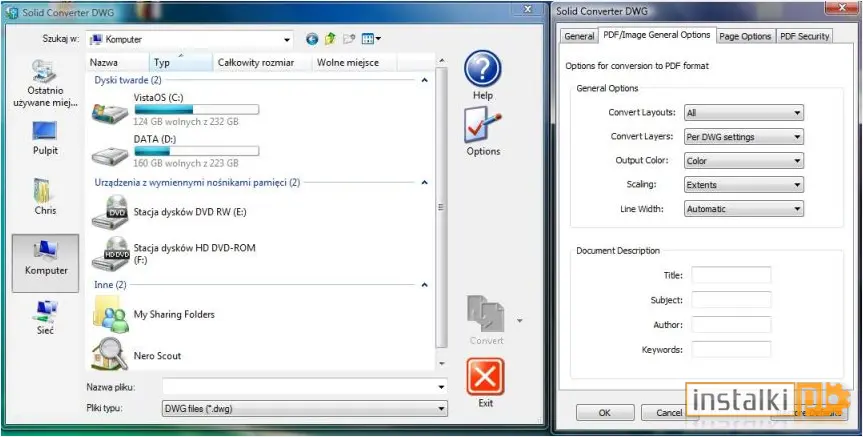863x437 pixels.
Task: Open the Convert Layers dropdown
Action: [744, 137]
